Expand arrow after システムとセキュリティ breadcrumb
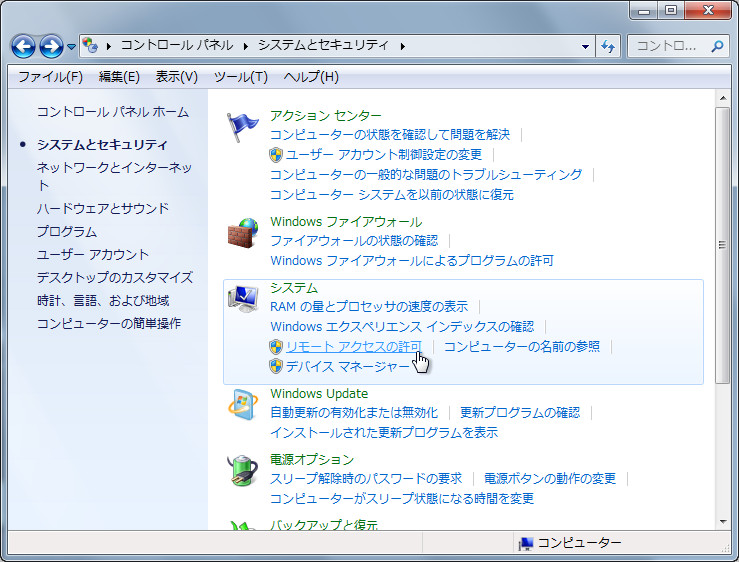 pyautogui.click(x=402, y=46)
